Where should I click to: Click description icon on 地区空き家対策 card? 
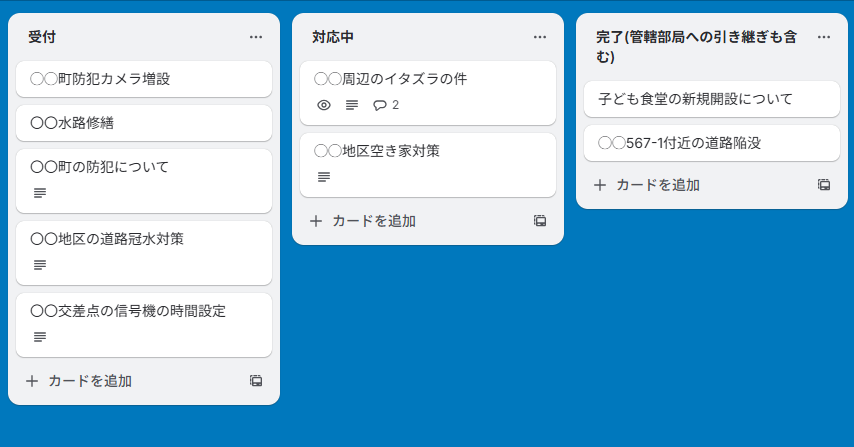324,177
